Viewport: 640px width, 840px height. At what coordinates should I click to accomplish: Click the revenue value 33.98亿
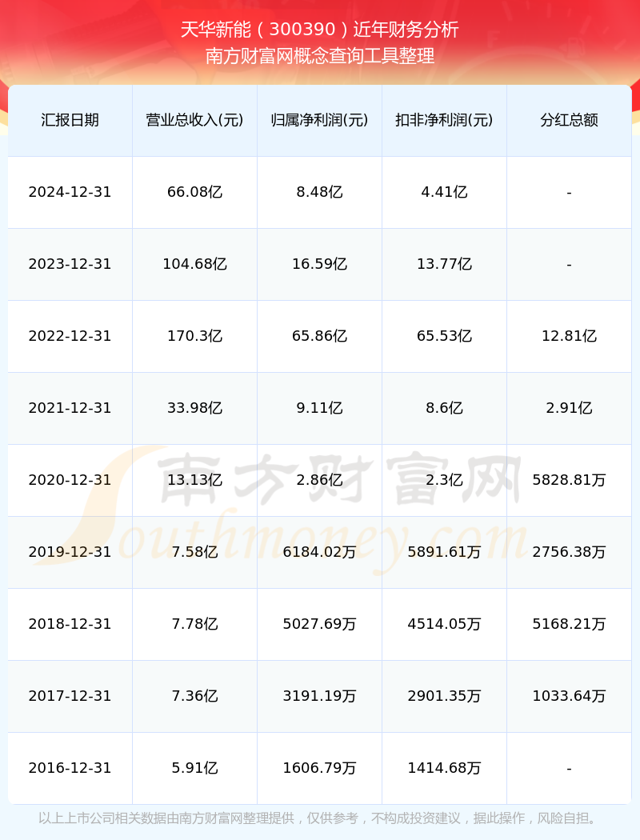(x=195, y=408)
